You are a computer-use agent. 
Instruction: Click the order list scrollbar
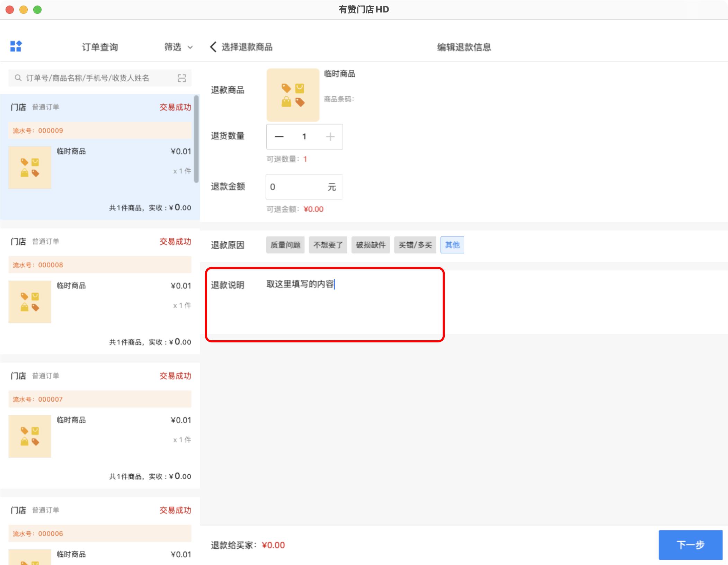tap(196, 138)
